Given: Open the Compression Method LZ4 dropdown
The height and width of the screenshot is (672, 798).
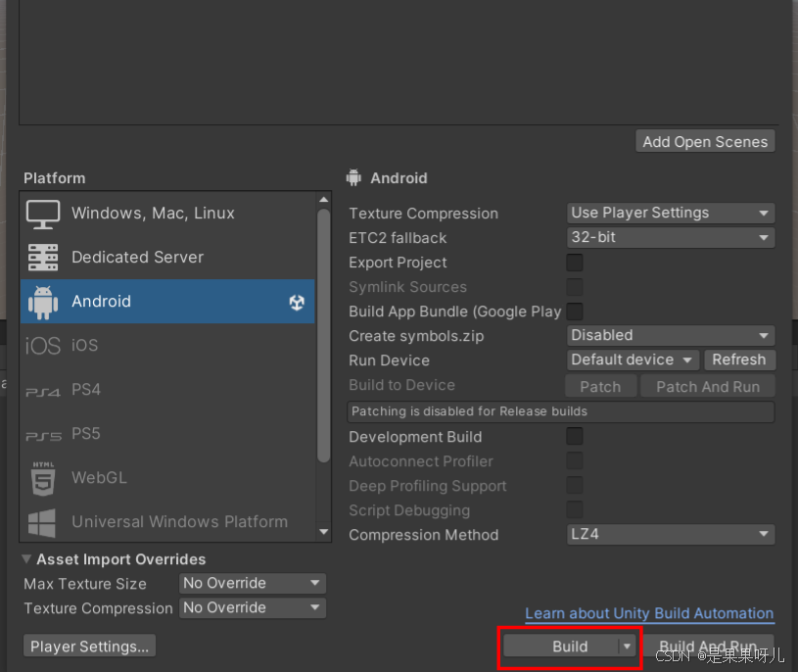Looking at the screenshot, I should pyautogui.click(x=671, y=535).
